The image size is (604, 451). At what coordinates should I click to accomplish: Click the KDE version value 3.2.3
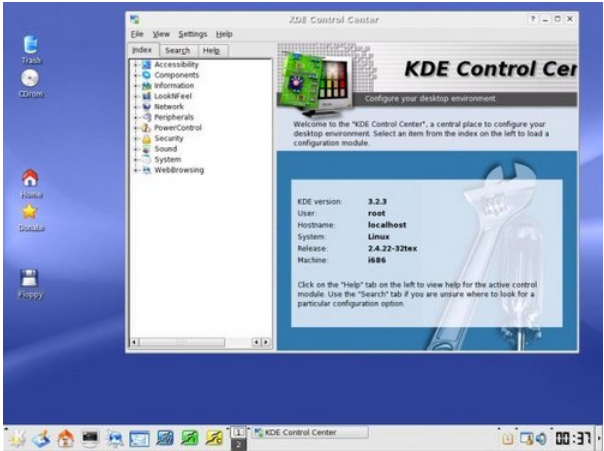[x=377, y=201]
